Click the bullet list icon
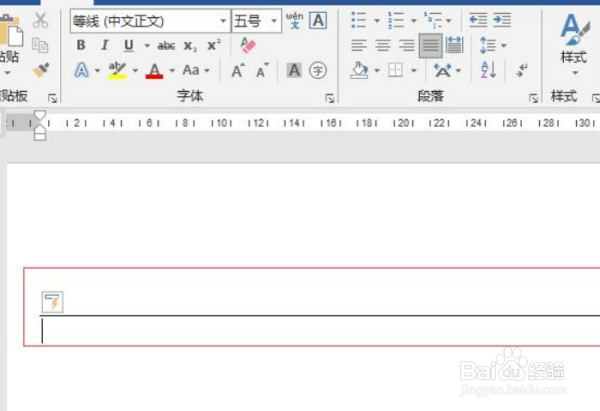Screen dimensions: 600x411 coord(359,20)
